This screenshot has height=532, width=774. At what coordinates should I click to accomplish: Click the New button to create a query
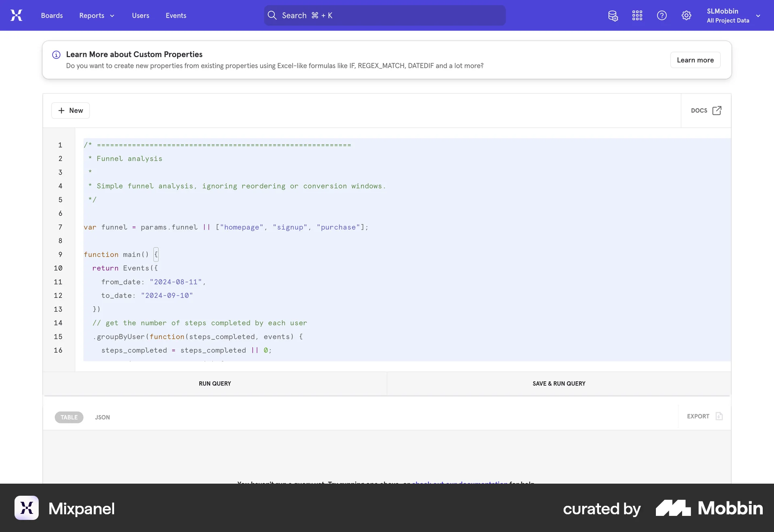[x=71, y=110]
